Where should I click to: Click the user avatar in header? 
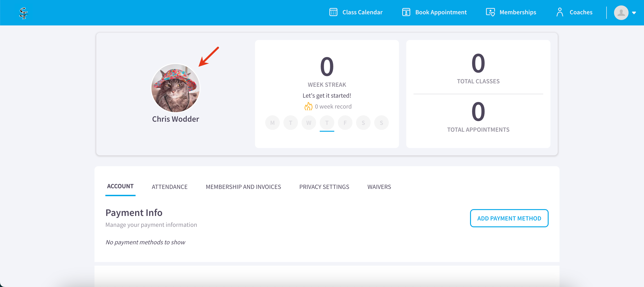(x=621, y=12)
